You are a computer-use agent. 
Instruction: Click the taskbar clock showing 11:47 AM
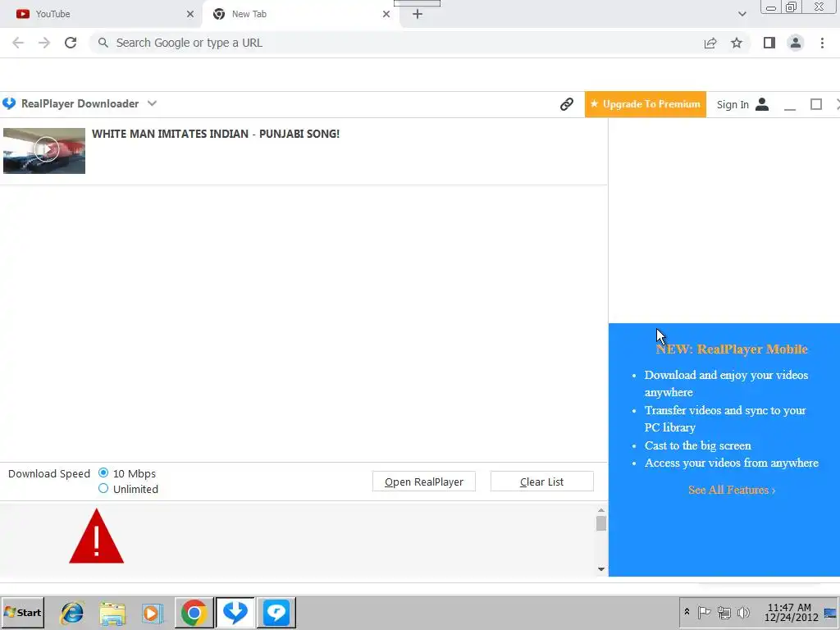click(x=791, y=612)
